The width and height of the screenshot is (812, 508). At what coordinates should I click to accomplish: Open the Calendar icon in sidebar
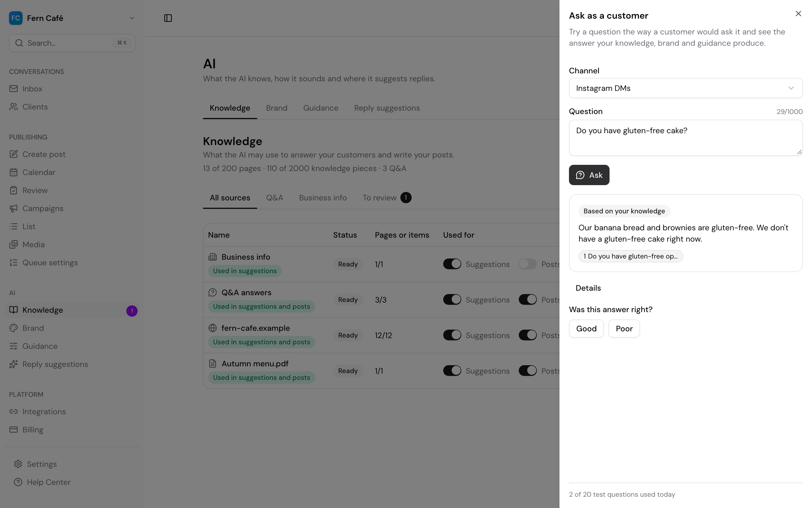(x=14, y=172)
